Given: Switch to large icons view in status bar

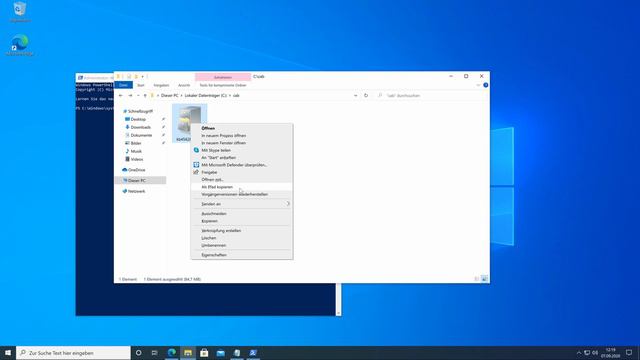Looking at the screenshot, I should tap(484, 279).
